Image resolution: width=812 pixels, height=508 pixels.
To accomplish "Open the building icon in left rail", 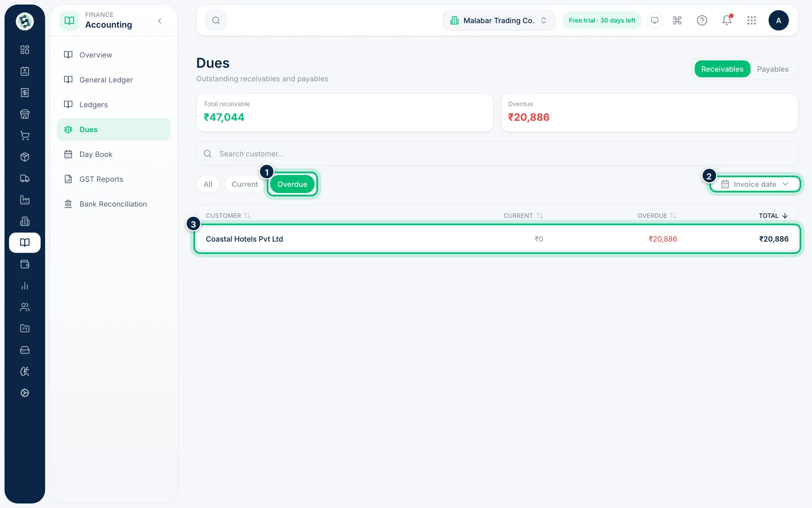I will point(24,221).
